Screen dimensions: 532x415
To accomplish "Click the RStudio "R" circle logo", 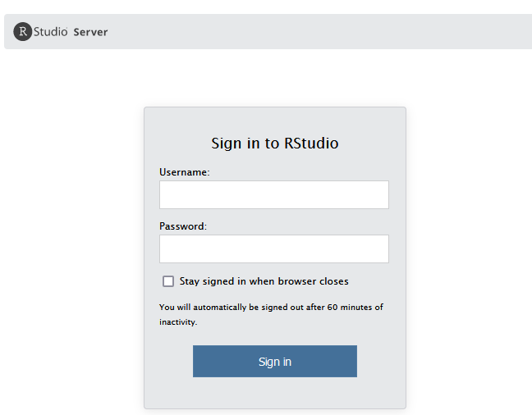I will [x=23, y=32].
